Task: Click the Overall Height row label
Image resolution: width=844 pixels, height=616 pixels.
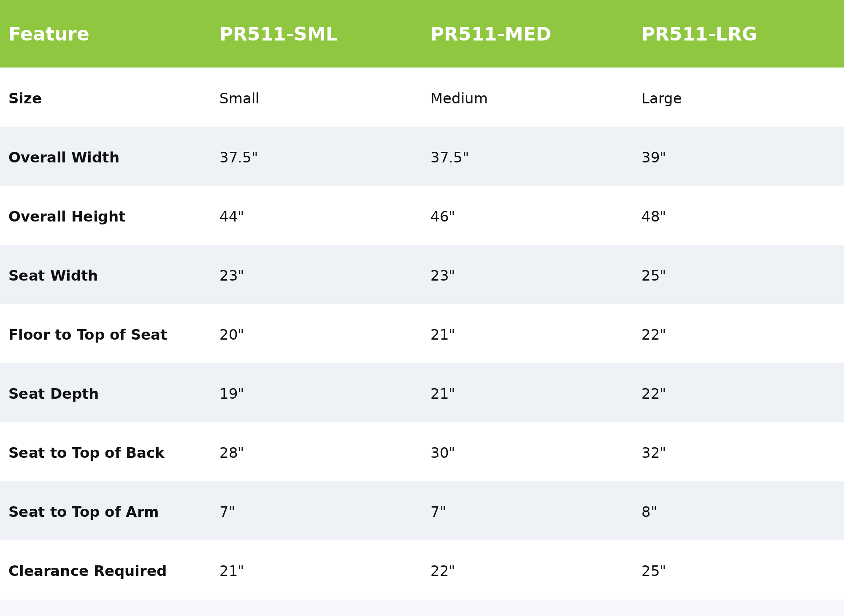Action: 67,217
